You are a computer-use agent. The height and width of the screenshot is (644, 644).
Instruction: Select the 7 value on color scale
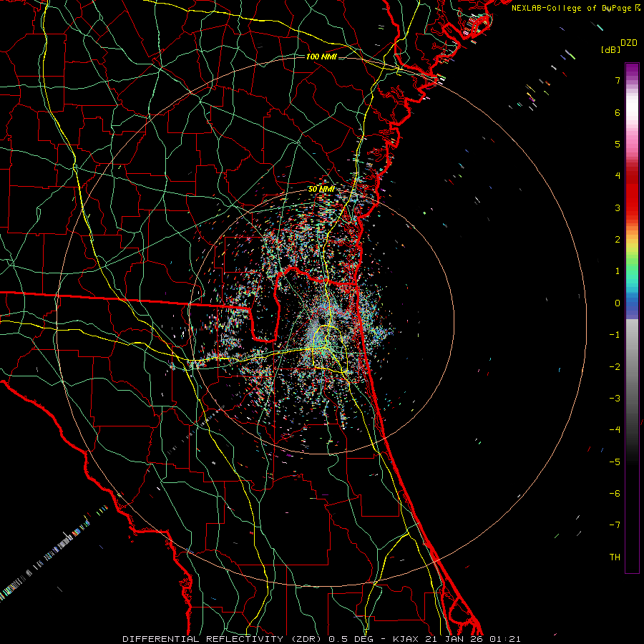tap(618, 80)
